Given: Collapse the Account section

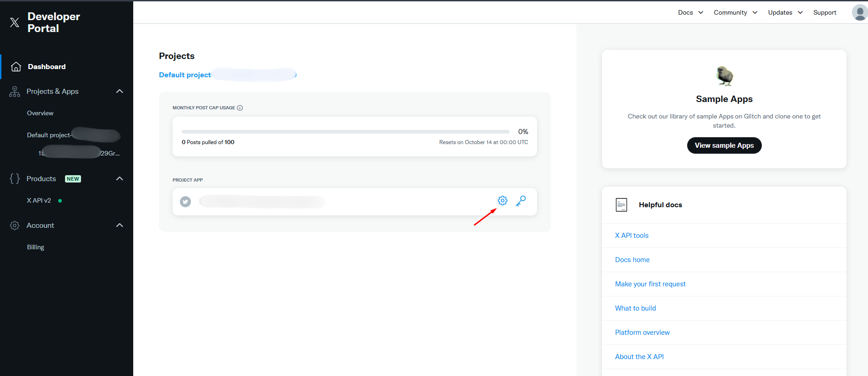Looking at the screenshot, I should 119,226.
